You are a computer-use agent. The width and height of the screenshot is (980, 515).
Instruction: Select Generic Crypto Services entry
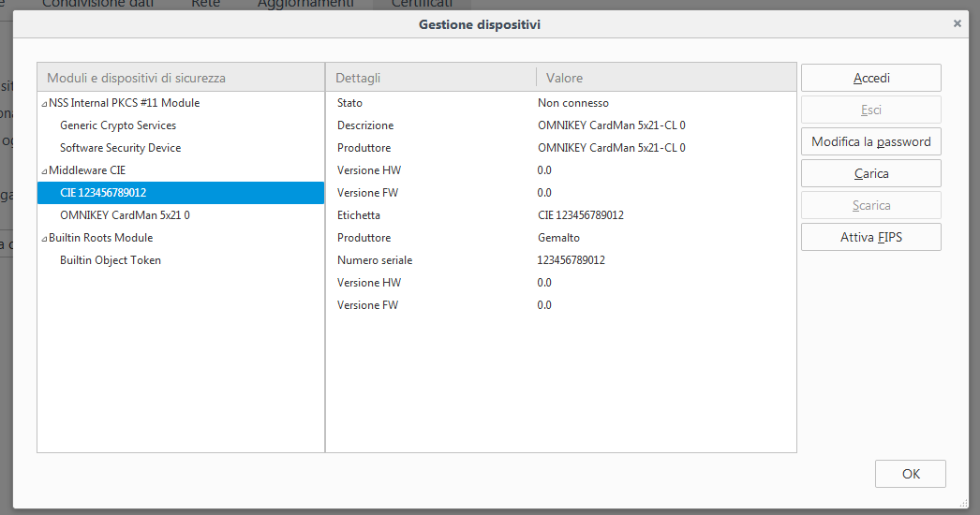coord(118,125)
